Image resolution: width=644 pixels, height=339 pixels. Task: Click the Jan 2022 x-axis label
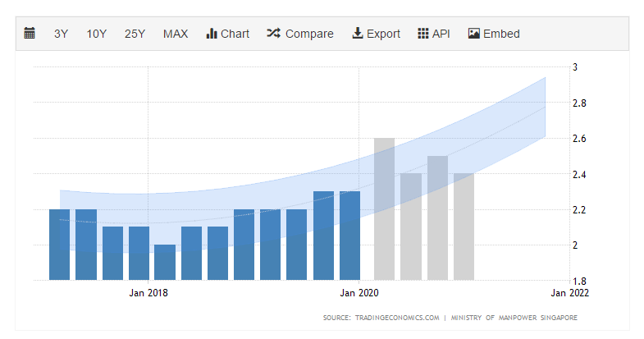click(569, 291)
